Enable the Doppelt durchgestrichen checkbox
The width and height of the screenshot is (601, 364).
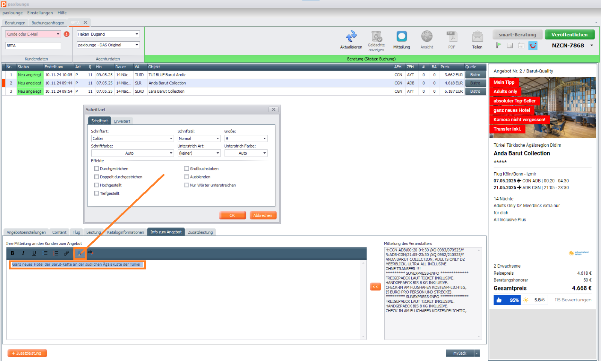(x=97, y=177)
